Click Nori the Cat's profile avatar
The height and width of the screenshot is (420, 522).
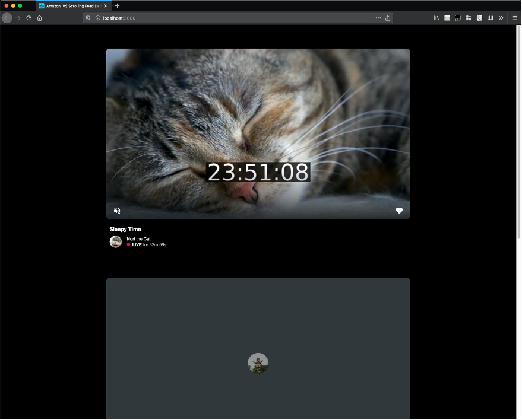click(115, 241)
